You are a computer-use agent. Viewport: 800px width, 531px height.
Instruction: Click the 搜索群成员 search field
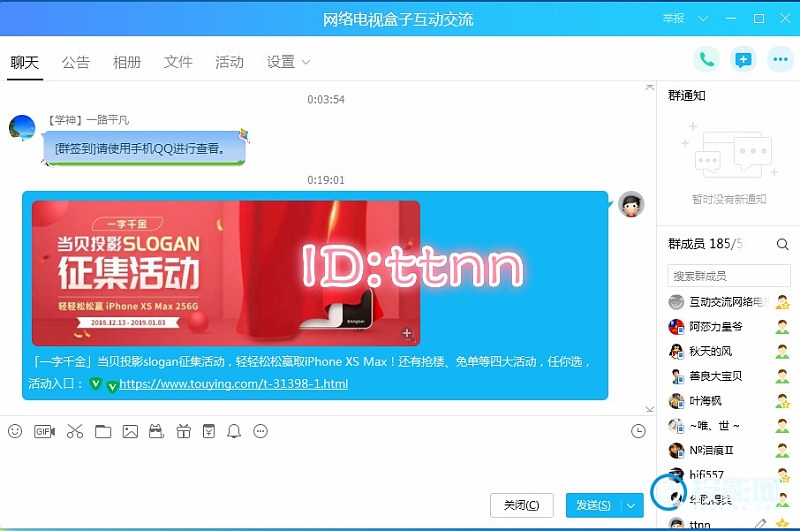(729, 276)
